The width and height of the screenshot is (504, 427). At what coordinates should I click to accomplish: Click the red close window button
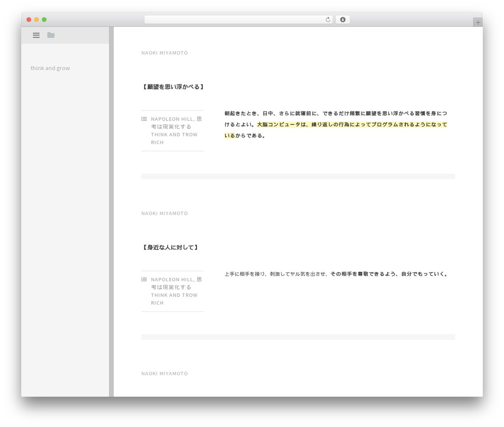coord(29,20)
